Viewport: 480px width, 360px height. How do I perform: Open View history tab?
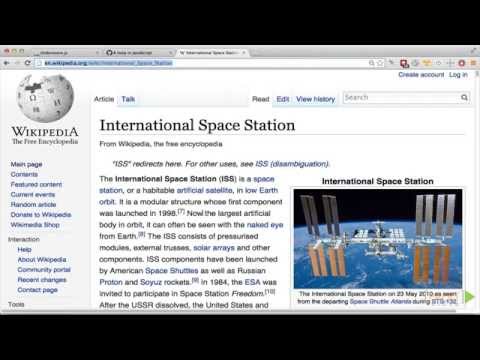click(315, 99)
